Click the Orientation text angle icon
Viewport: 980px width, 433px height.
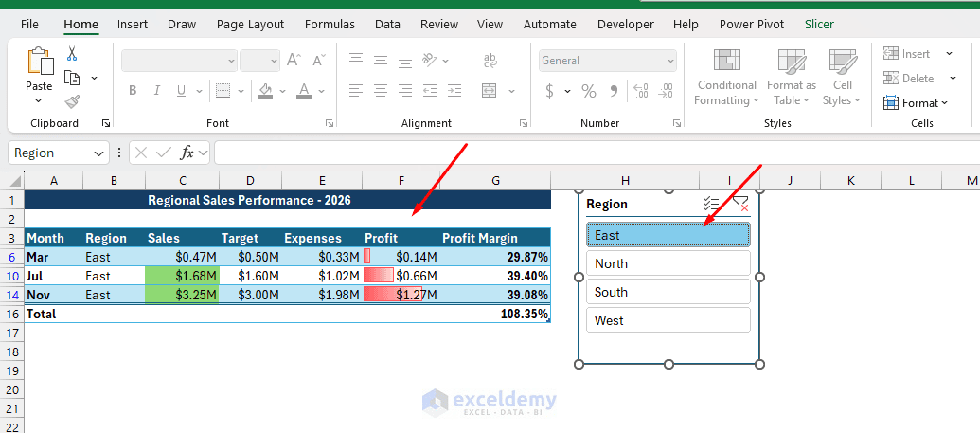coord(430,60)
